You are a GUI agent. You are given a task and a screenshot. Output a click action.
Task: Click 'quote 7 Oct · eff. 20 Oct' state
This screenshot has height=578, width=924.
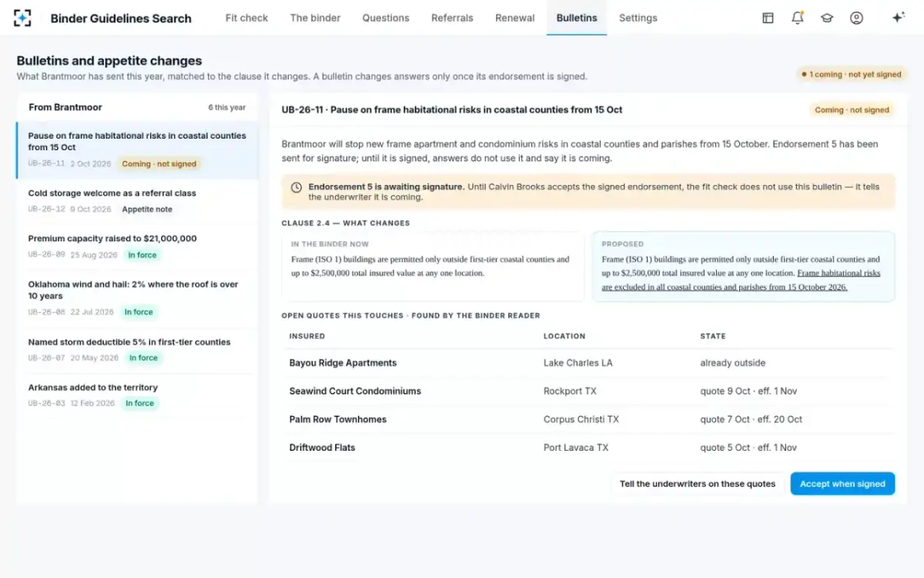(751, 419)
